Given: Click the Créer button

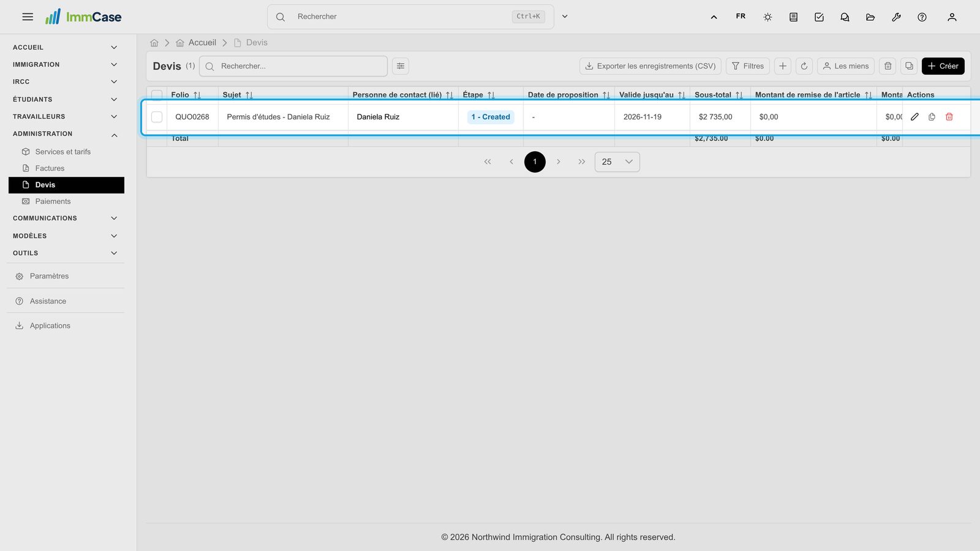Looking at the screenshot, I should (x=943, y=66).
